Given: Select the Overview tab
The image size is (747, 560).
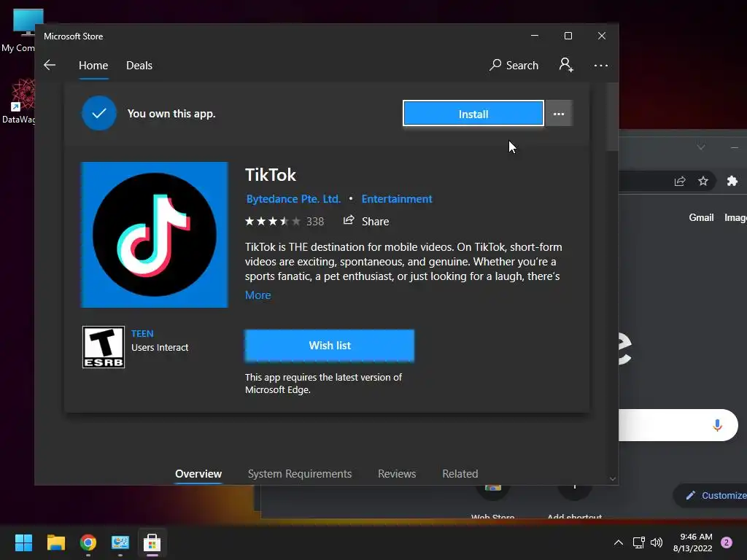Looking at the screenshot, I should tap(198, 474).
